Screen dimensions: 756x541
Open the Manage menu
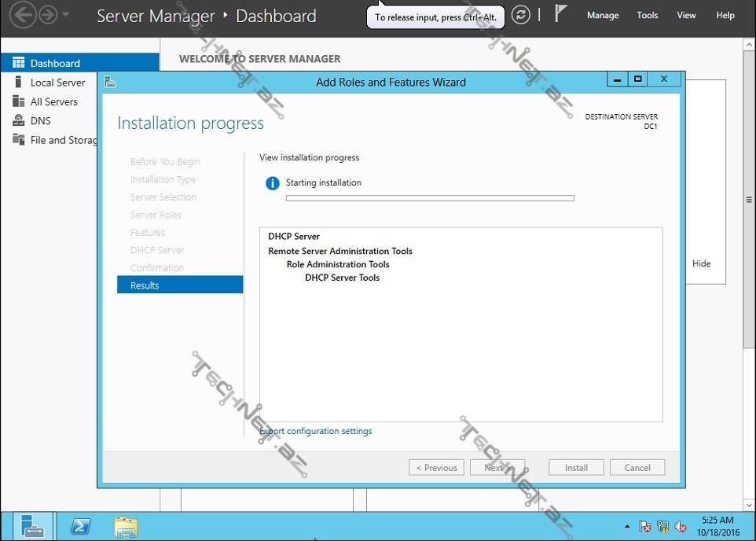(x=603, y=15)
